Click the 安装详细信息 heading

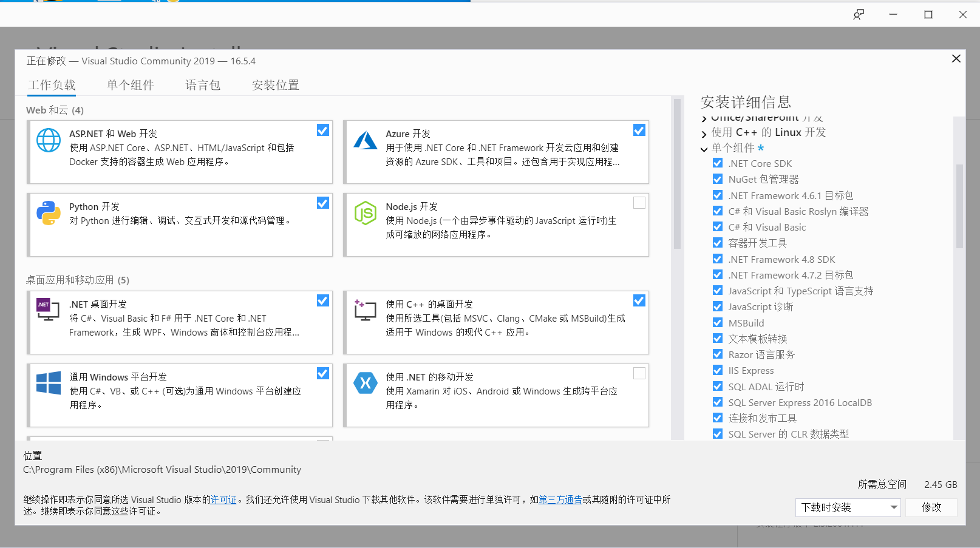[x=746, y=102]
